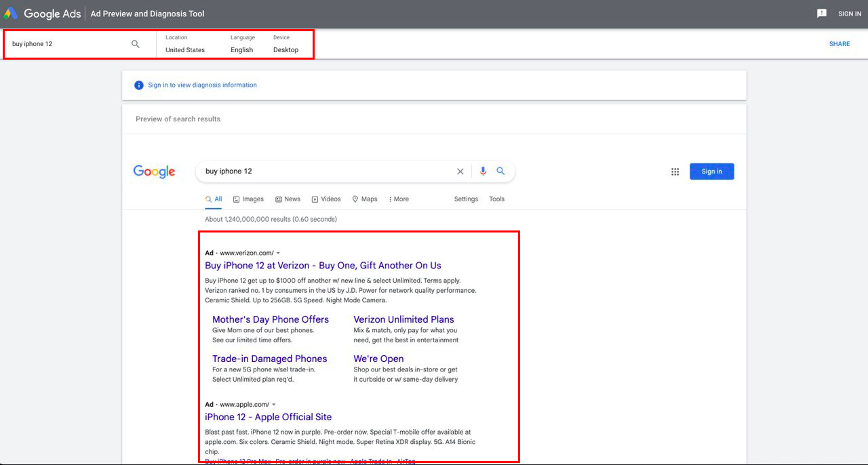Image resolution: width=868 pixels, height=465 pixels.
Task: Switch to the Images tab
Action: (x=248, y=199)
